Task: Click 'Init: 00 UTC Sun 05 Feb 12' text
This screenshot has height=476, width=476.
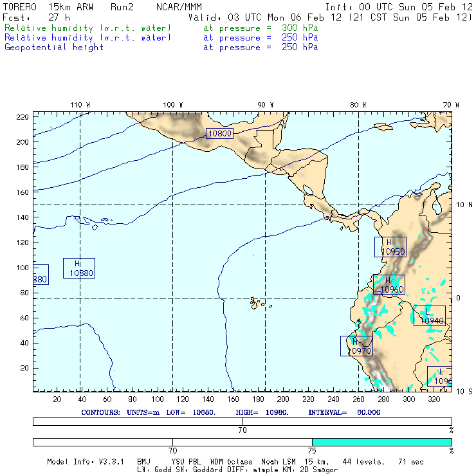Action: [x=399, y=7]
